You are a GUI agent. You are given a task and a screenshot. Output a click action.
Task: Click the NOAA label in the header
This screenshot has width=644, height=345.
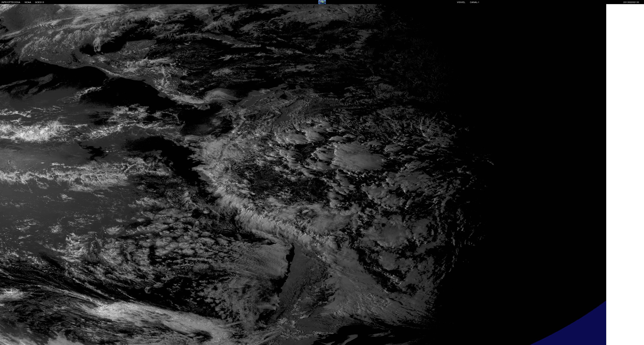point(28,2)
